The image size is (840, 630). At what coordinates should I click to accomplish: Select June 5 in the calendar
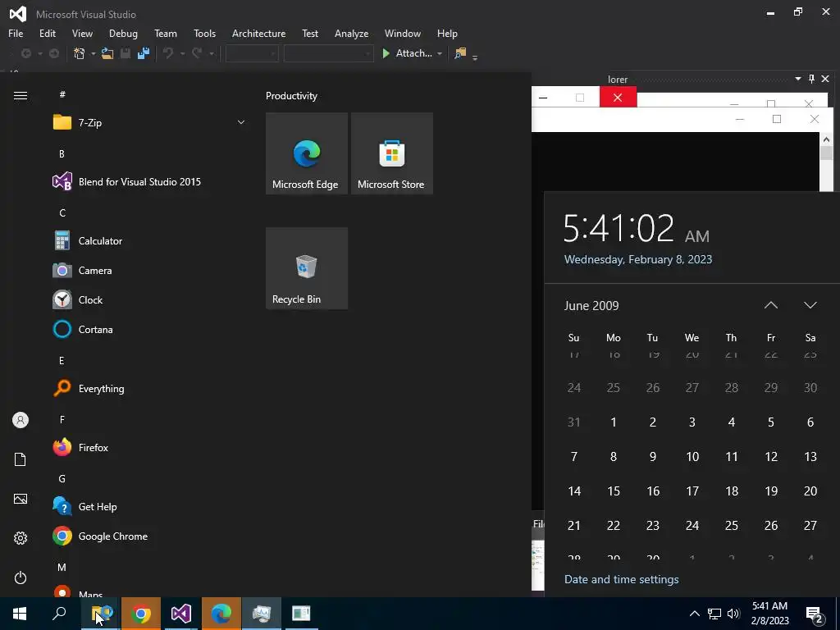[x=771, y=422]
